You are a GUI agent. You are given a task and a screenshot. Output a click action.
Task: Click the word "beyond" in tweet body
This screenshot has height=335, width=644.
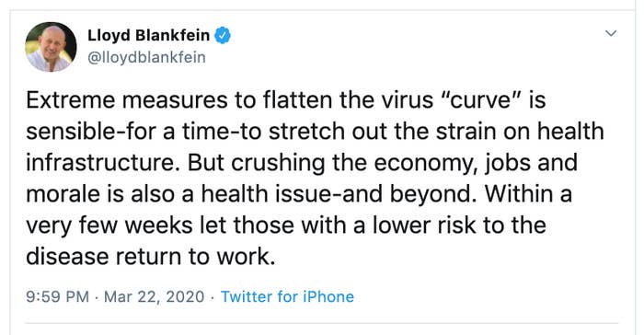coord(430,194)
